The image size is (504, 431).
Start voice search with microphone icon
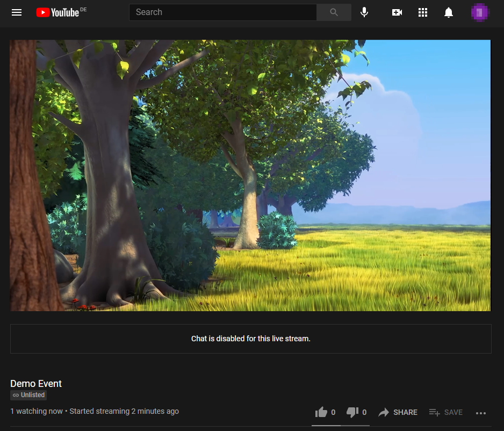point(364,12)
